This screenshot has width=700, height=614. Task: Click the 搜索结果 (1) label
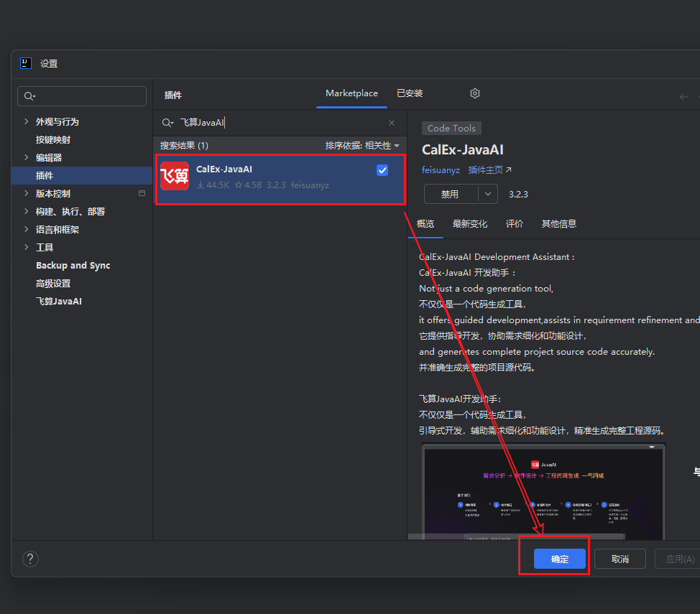coord(184,146)
